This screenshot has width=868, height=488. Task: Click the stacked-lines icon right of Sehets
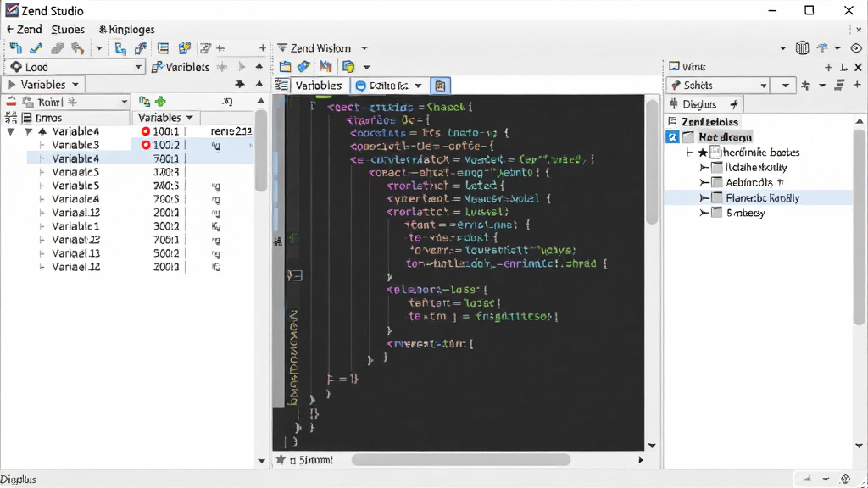(840, 85)
